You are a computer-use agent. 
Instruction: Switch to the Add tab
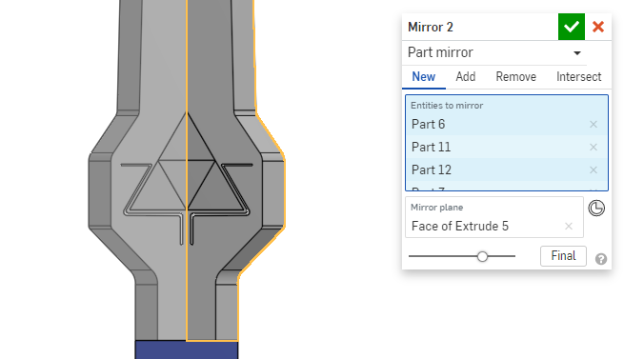pos(465,77)
